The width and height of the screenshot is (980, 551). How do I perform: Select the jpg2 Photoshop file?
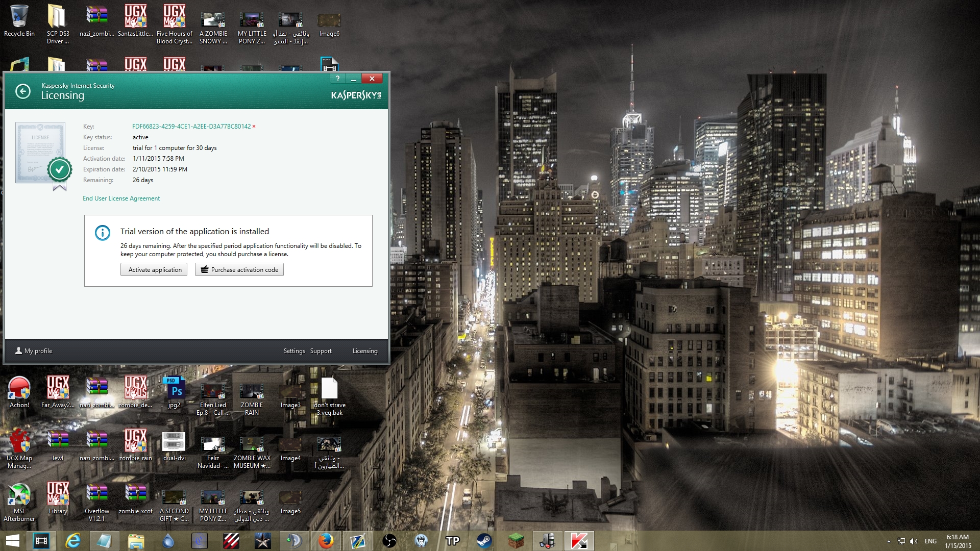(175, 392)
